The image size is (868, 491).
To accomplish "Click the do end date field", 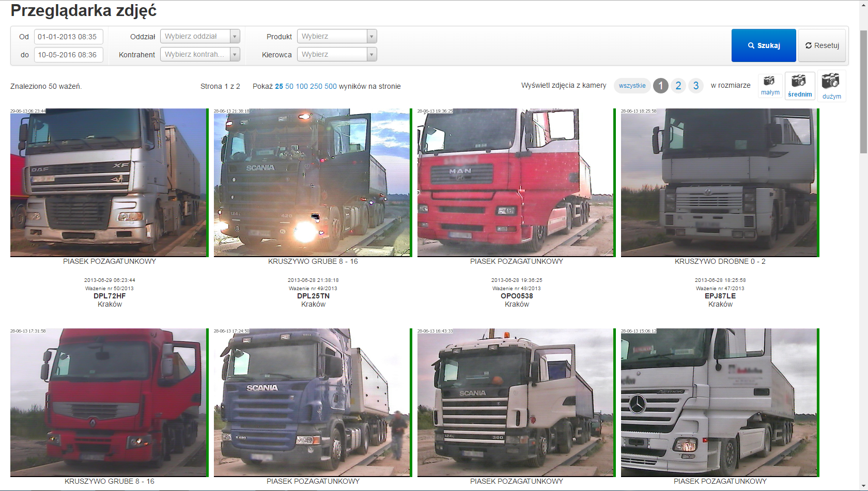I will [x=68, y=55].
